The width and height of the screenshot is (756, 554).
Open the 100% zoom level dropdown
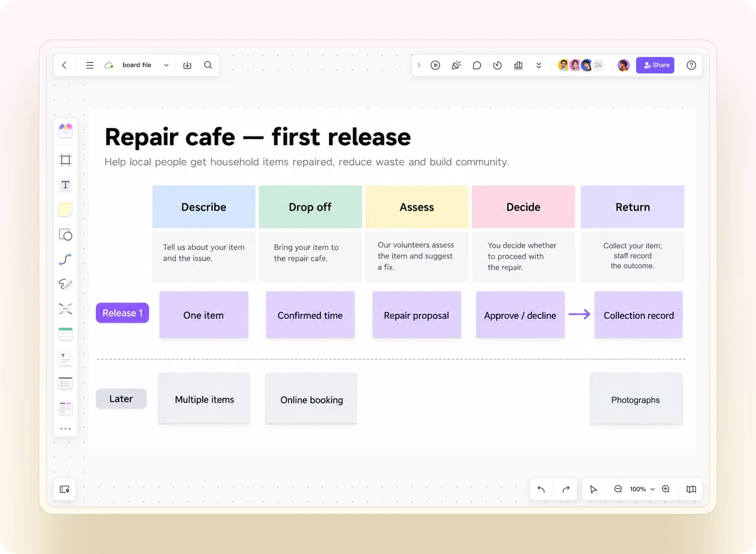(642, 489)
